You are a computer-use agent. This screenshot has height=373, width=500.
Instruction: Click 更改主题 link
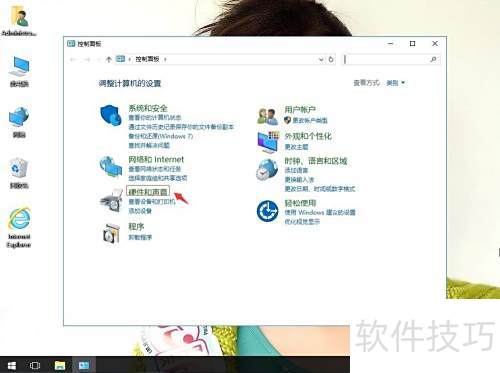click(296, 147)
